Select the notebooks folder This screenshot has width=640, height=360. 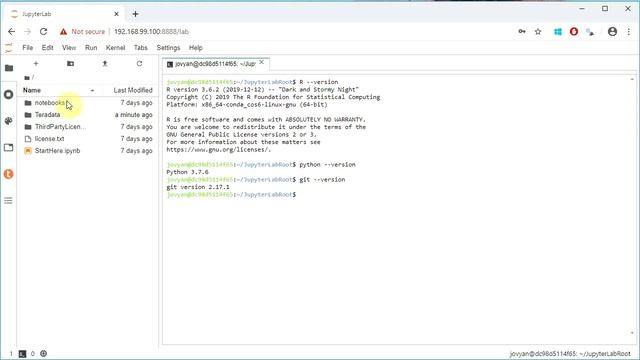[x=87, y=103]
